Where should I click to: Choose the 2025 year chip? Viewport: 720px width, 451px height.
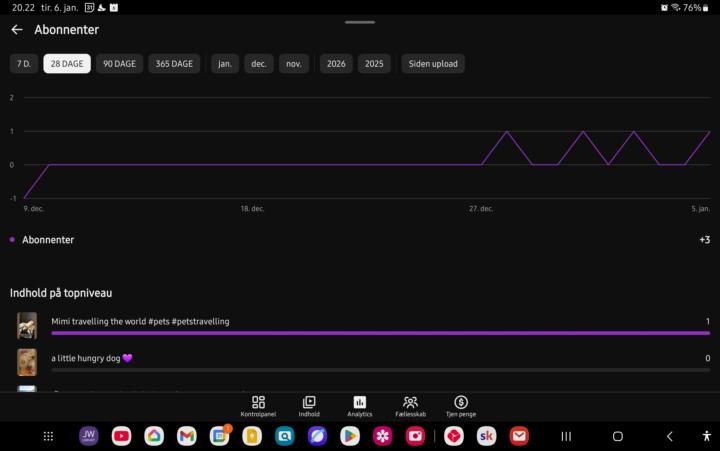click(x=374, y=64)
